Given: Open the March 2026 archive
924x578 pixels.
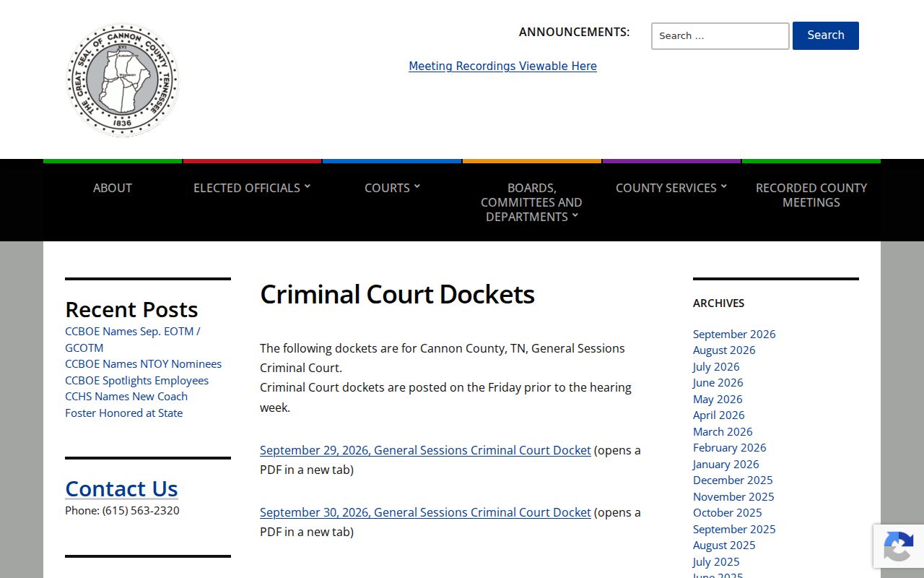Looking at the screenshot, I should point(723,431).
